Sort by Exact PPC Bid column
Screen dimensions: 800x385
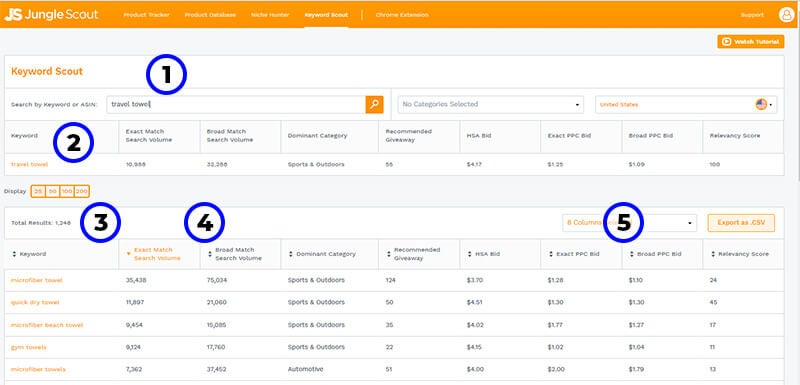click(573, 254)
